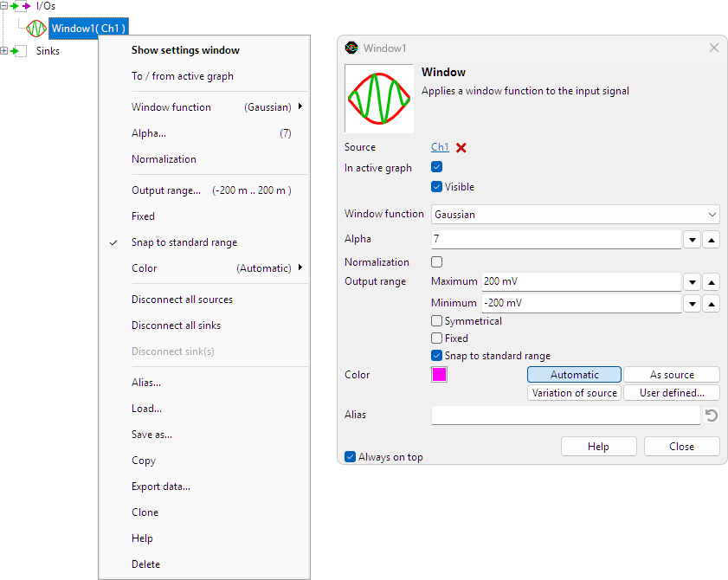Open Color submenu in context menu
This screenshot has width=728, height=580.
(204, 268)
